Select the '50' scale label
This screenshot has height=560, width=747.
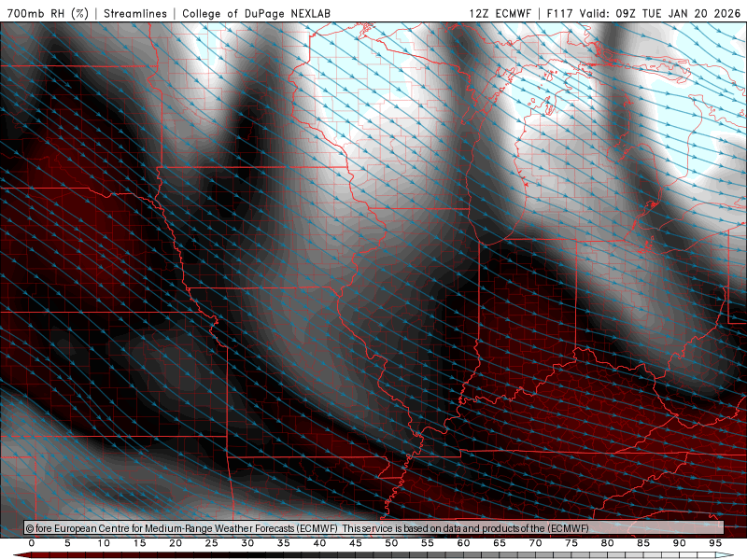click(391, 543)
